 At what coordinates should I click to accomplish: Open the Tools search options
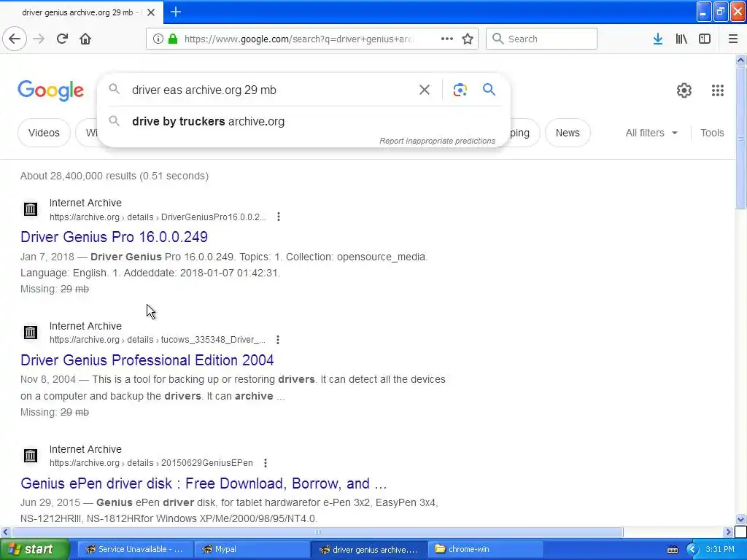(712, 133)
